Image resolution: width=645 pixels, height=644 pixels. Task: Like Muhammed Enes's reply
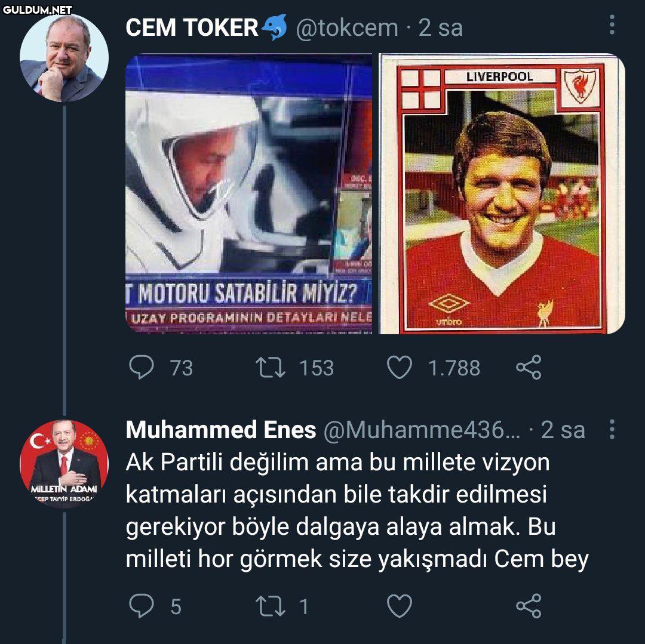(400, 605)
